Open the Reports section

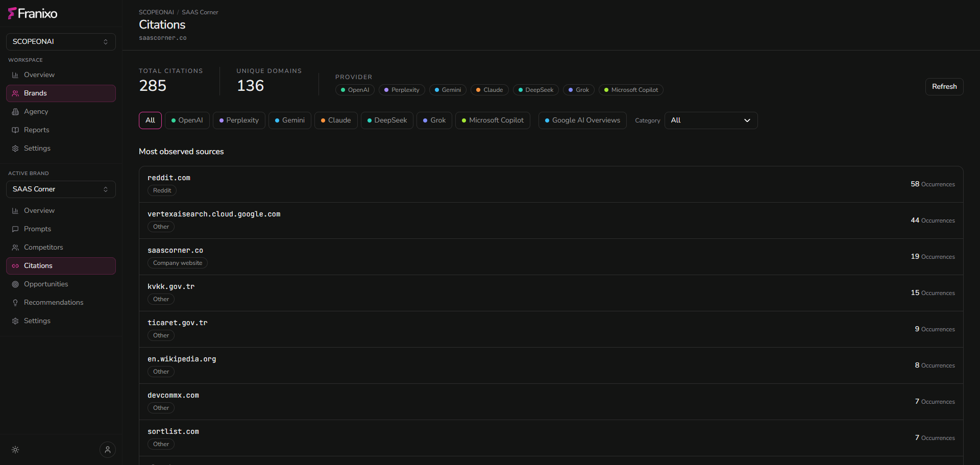click(61, 130)
